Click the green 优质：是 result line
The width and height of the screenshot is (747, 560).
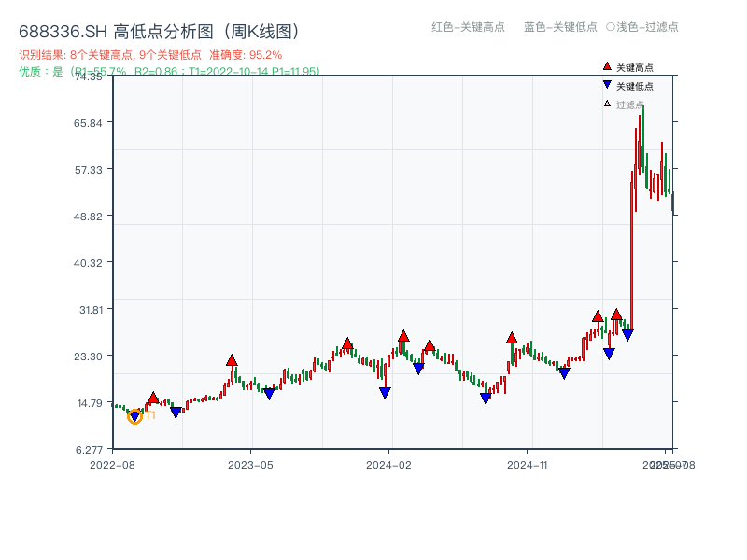pyautogui.click(x=169, y=72)
